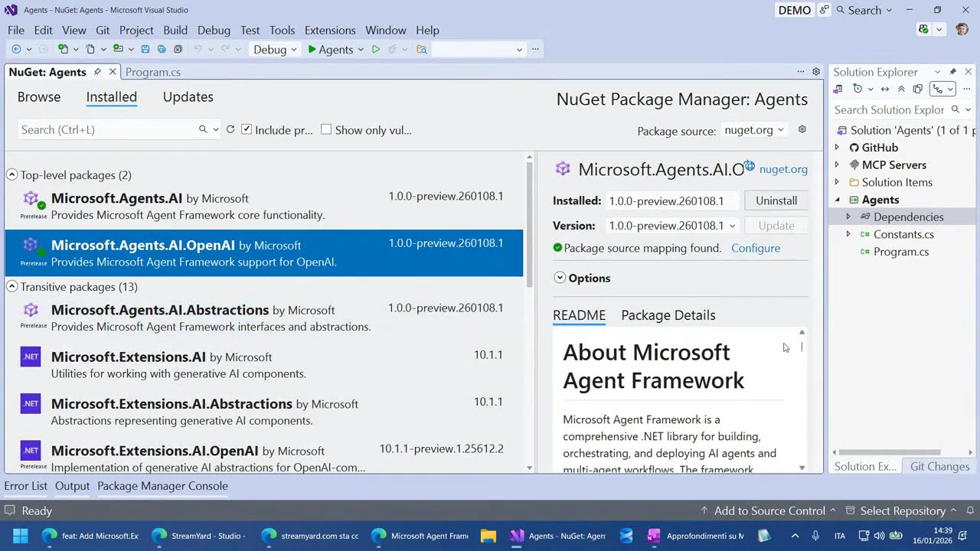The image size is (980, 551).
Task: Click the Uninstall button
Action: 776,201
